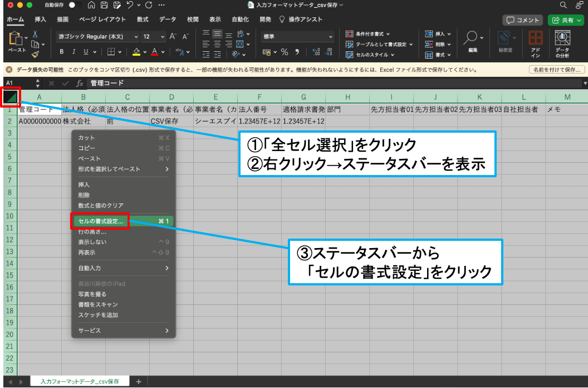The width and height of the screenshot is (588, 388).
Task: Click the データの分析 icon
Action: pos(562,44)
